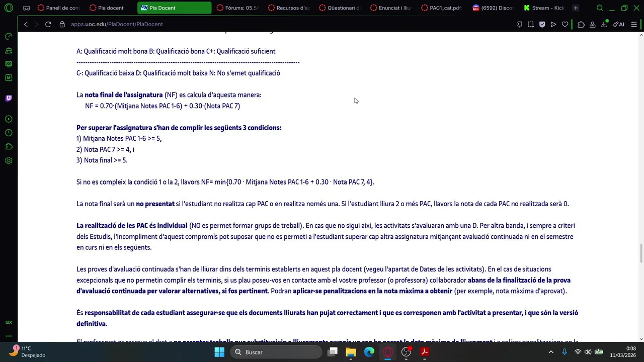This screenshot has height=362, width=644.
Task: Click 'La realització de les PAC és individual'
Action: [x=132, y=226]
